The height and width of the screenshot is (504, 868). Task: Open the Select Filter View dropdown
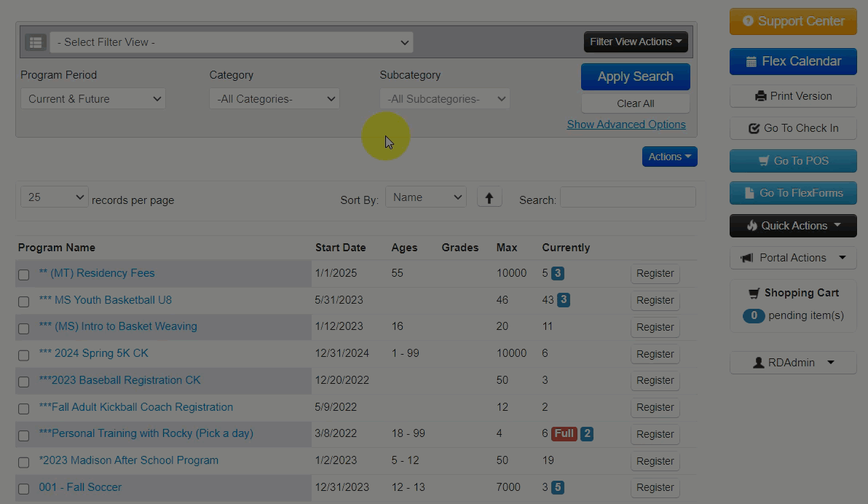pos(232,42)
